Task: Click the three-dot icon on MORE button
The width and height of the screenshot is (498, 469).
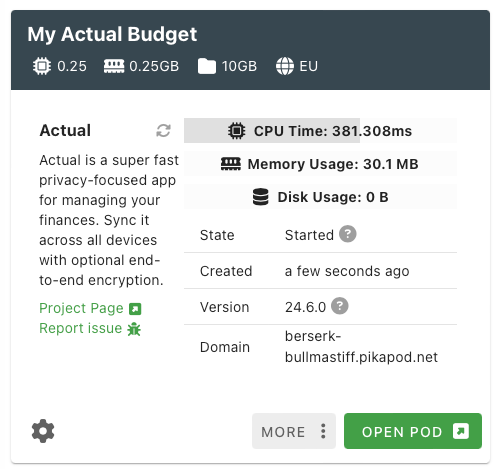Action: point(323,431)
